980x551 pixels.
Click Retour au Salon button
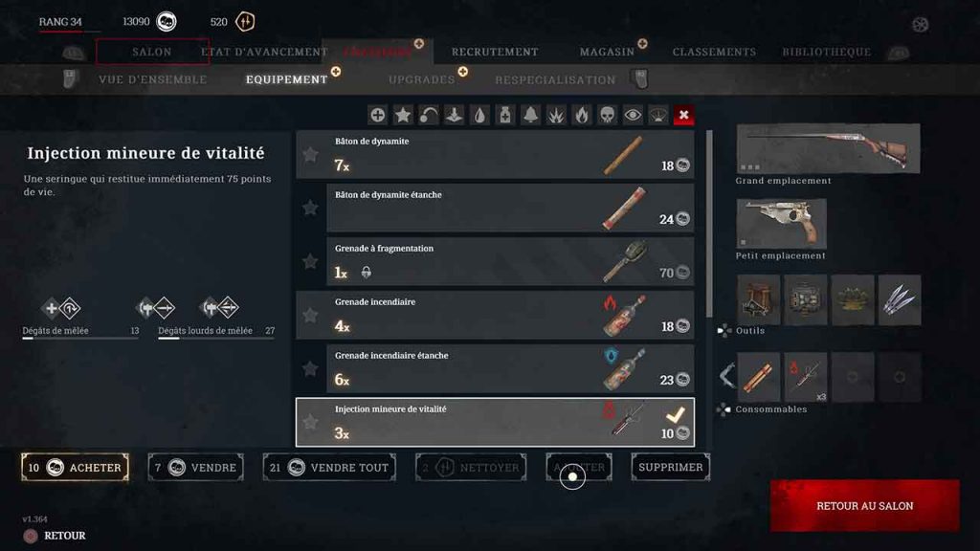tap(865, 506)
